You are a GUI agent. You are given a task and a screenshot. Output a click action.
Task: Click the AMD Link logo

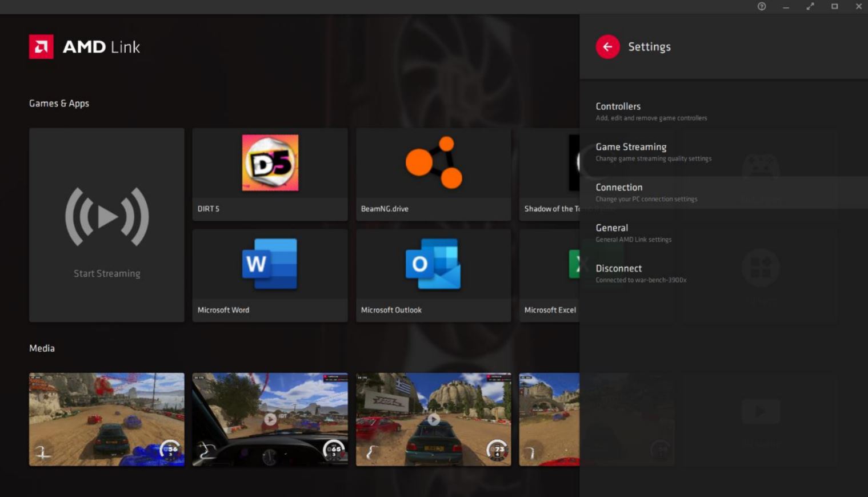coord(85,47)
